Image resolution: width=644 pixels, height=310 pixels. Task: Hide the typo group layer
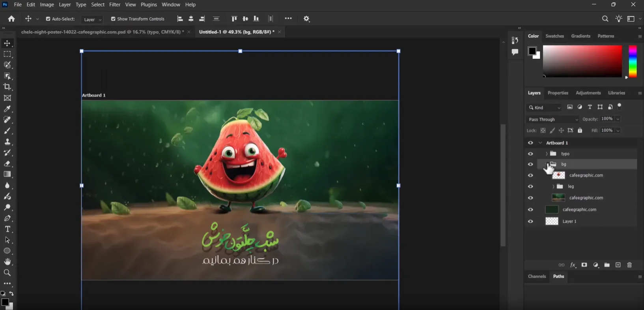pos(530,154)
